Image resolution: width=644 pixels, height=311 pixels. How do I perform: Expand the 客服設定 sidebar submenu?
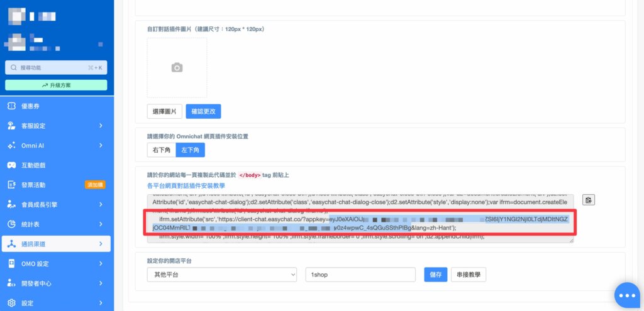tap(101, 126)
